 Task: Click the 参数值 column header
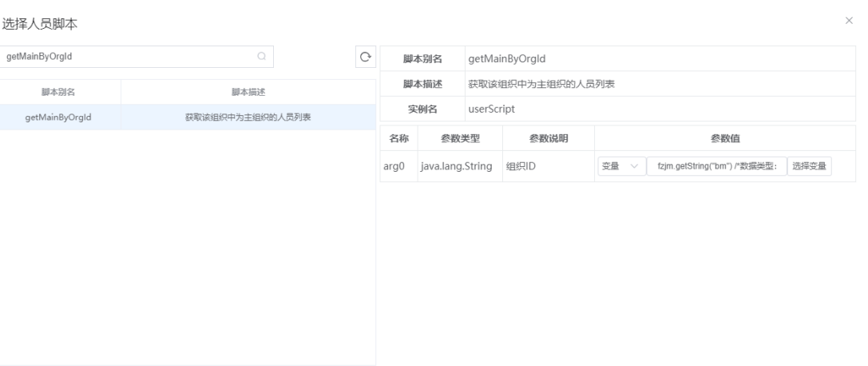point(725,138)
